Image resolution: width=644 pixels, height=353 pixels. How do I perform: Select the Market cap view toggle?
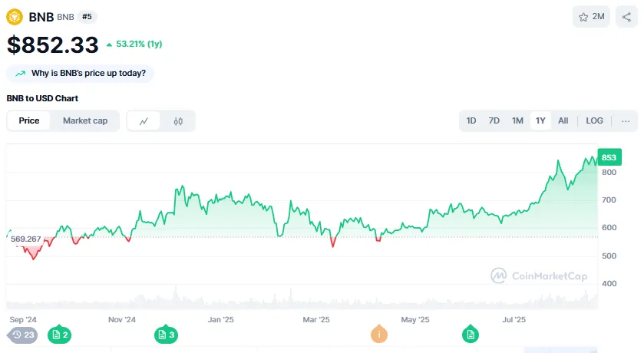tap(85, 120)
